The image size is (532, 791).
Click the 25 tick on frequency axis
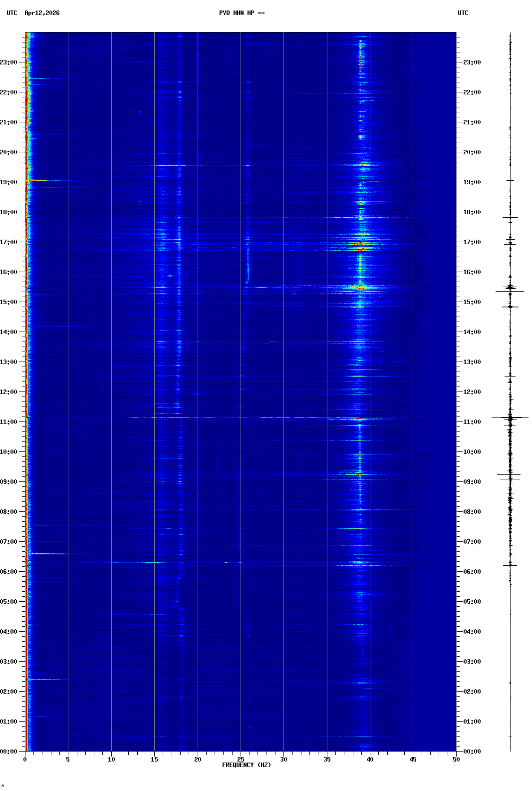(x=241, y=760)
